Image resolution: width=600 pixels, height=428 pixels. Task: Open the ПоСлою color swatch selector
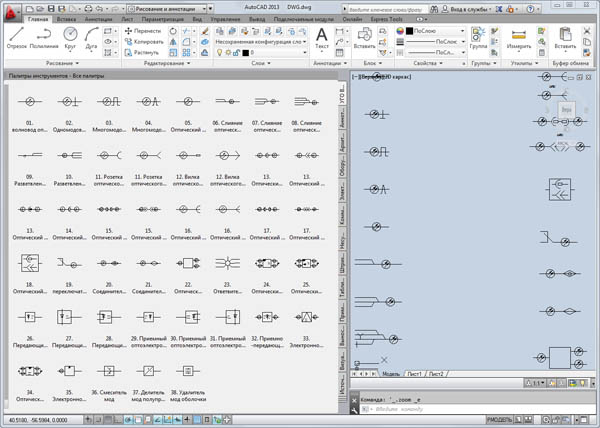point(433,30)
